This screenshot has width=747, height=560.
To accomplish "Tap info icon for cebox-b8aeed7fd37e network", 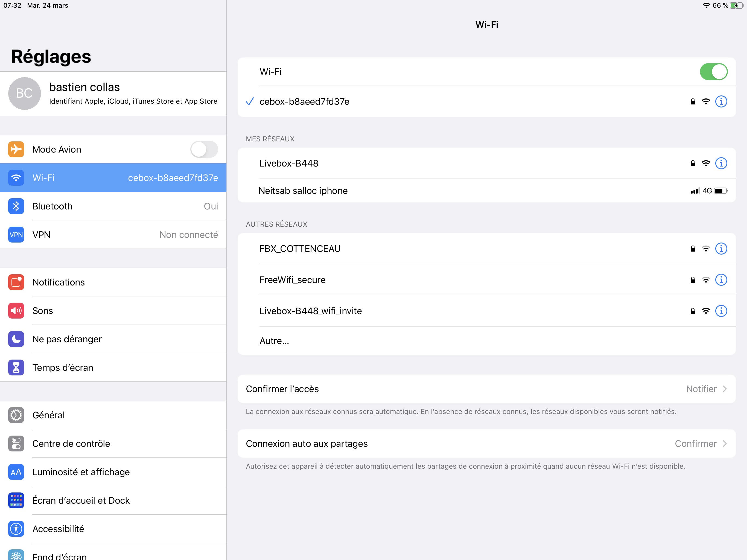I will pos(721,101).
